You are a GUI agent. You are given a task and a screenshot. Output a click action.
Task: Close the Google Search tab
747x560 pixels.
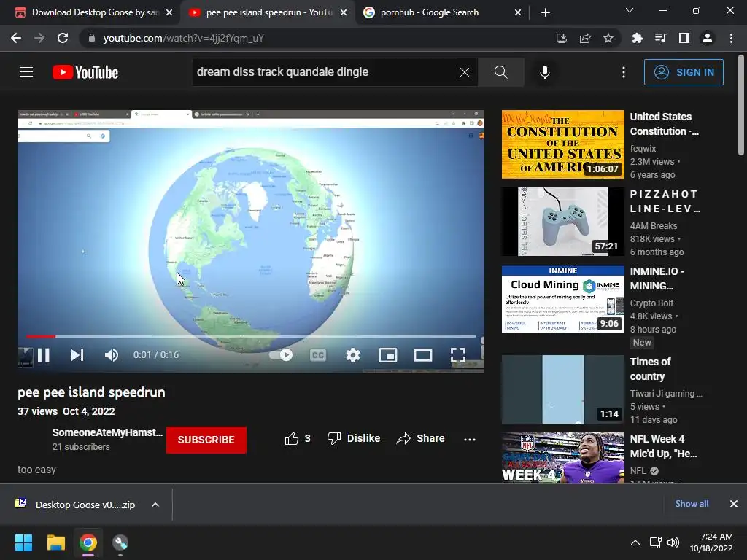pos(518,12)
